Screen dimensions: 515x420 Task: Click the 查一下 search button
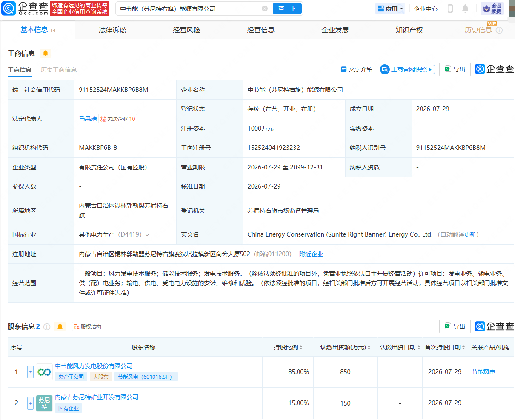(x=287, y=9)
